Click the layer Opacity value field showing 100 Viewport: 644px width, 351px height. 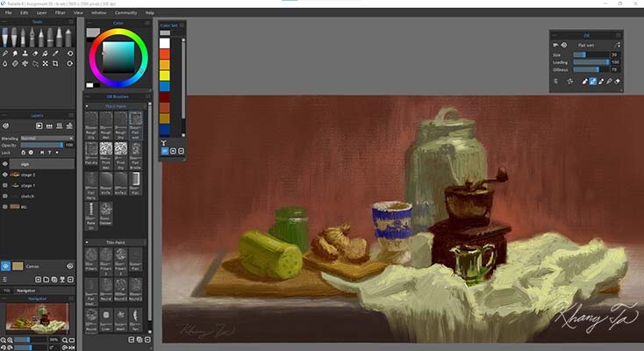69,145
